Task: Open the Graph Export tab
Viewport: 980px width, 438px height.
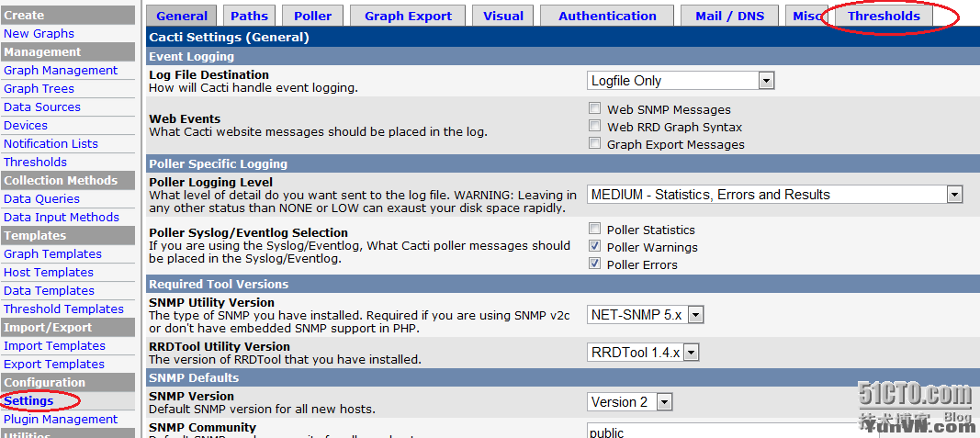Action: [408, 17]
